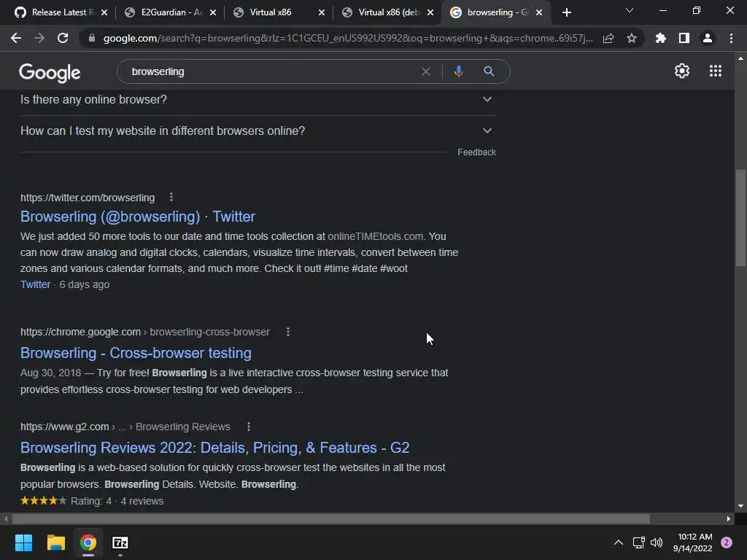Open the clock and calendar flyout
Viewport: 747px width, 560px height.
point(693,542)
